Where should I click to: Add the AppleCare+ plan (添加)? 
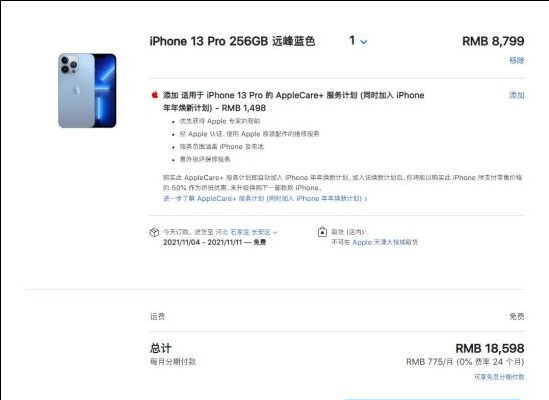(516, 95)
